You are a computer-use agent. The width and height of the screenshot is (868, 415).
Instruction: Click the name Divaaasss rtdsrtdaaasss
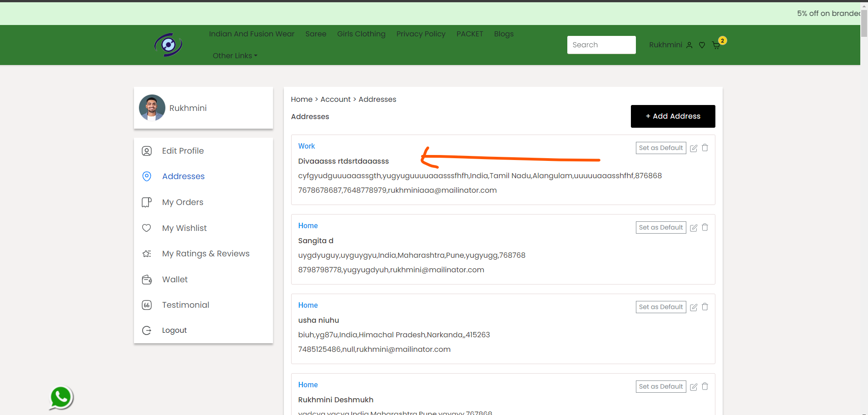pyautogui.click(x=343, y=161)
